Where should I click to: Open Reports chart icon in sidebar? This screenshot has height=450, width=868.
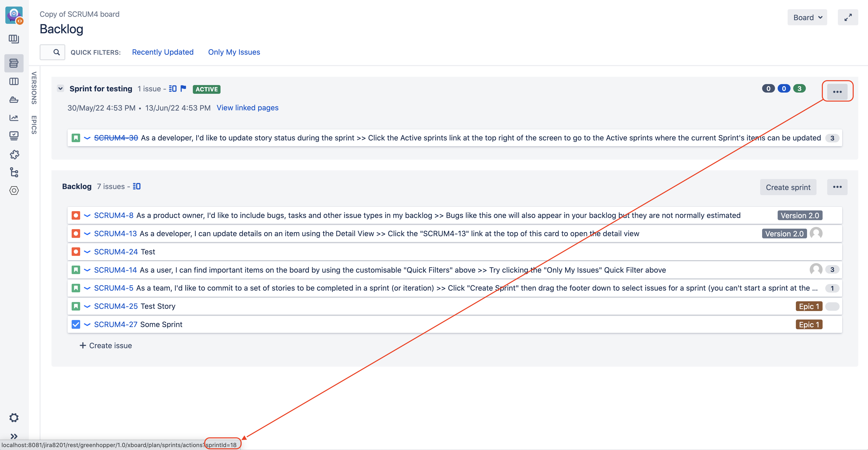[x=14, y=118]
